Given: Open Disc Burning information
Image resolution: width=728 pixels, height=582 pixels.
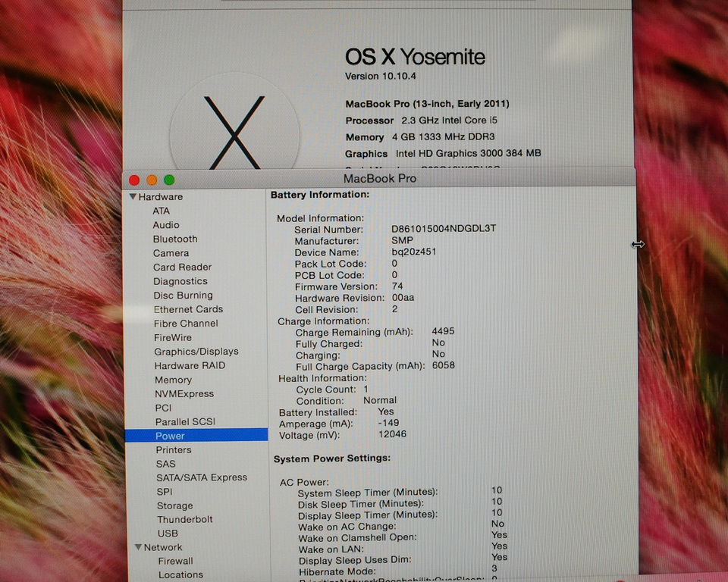Looking at the screenshot, I should (x=183, y=296).
